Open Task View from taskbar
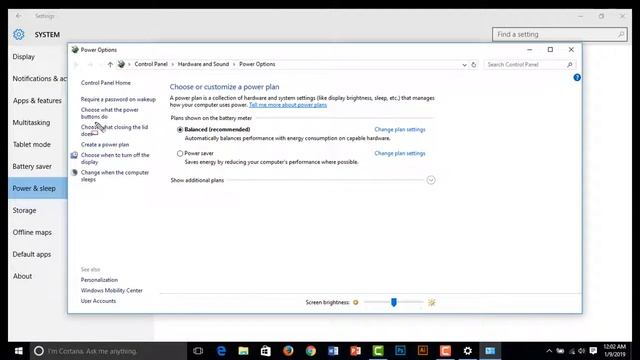Image resolution: width=640 pixels, height=360 pixels. coord(198,351)
